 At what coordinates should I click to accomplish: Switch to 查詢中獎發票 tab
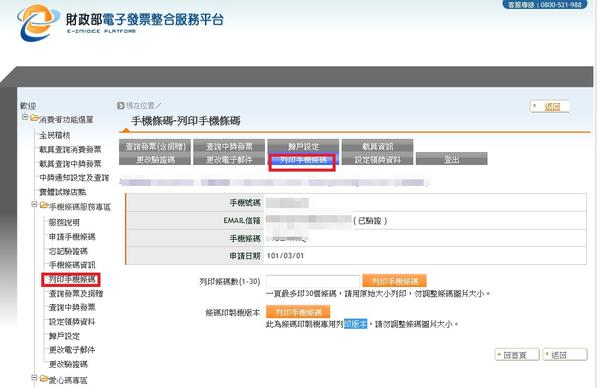click(229, 146)
